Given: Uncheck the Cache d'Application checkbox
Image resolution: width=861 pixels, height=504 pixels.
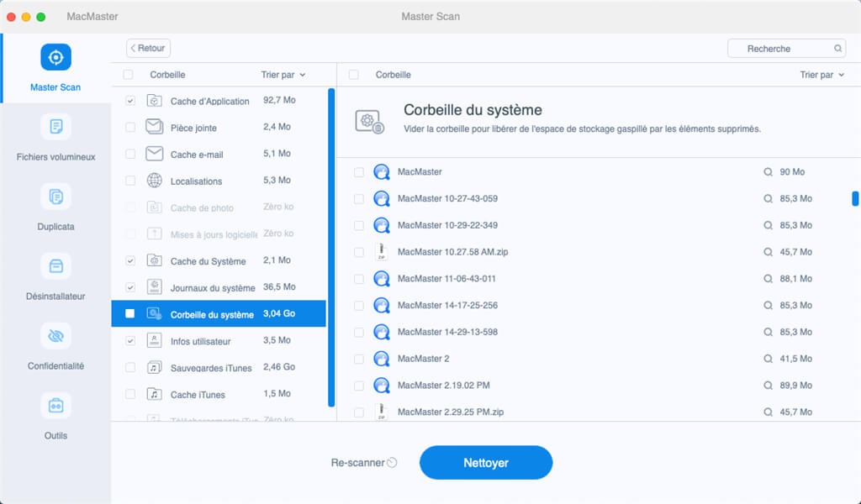Looking at the screenshot, I should pyautogui.click(x=130, y=100).
